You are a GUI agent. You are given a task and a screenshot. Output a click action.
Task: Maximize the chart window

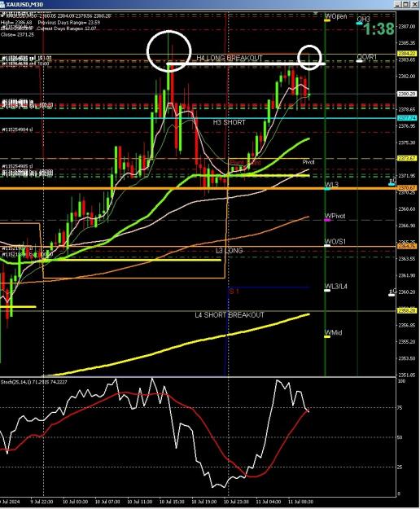click(x=406, y=5)
